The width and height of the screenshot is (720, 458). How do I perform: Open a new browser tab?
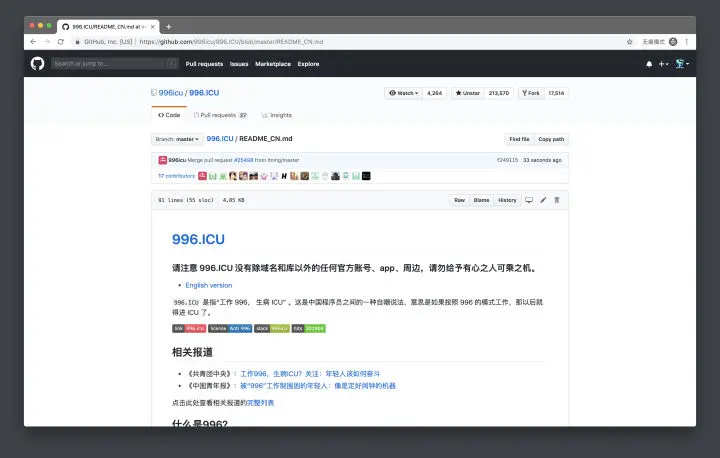[169, 27]
